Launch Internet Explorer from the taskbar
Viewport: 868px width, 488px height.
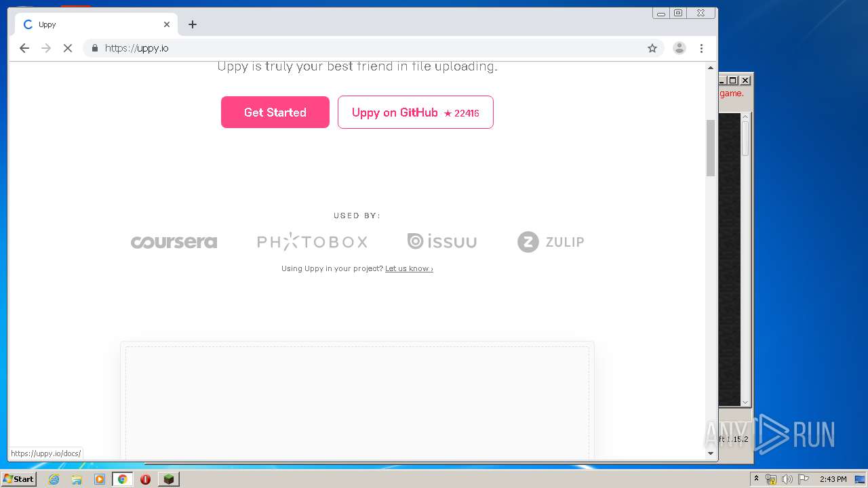coord(54,479)
